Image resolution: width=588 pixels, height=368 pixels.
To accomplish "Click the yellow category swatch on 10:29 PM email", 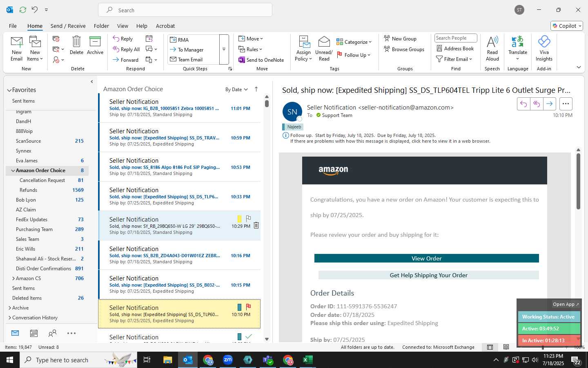I will pos(239,219).
